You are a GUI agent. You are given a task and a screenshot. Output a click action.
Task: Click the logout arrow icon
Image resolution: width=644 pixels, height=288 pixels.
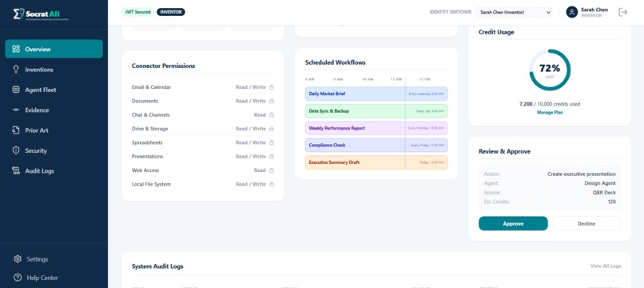[622, 12]
